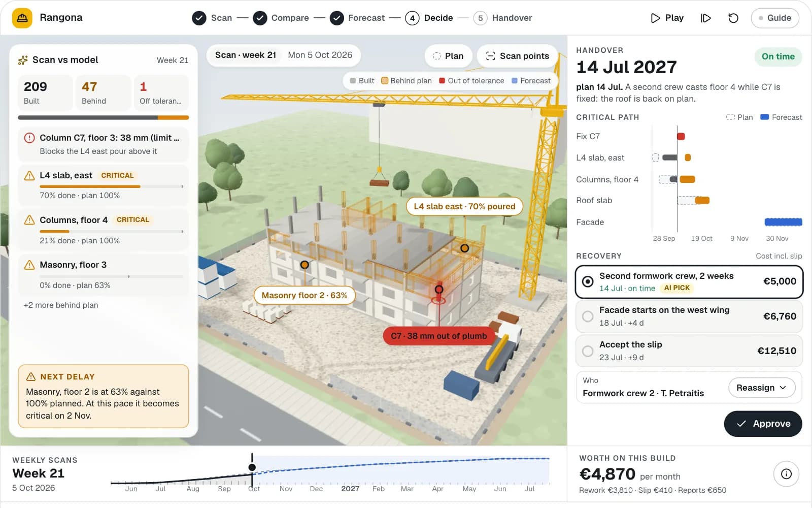812x508 pixels.
Task: Select Second formwork crew, 2 weeks option
Action: [x=689, y=281]
